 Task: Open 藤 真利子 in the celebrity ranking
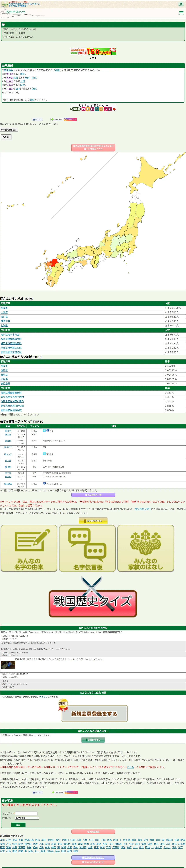point(8,447)
